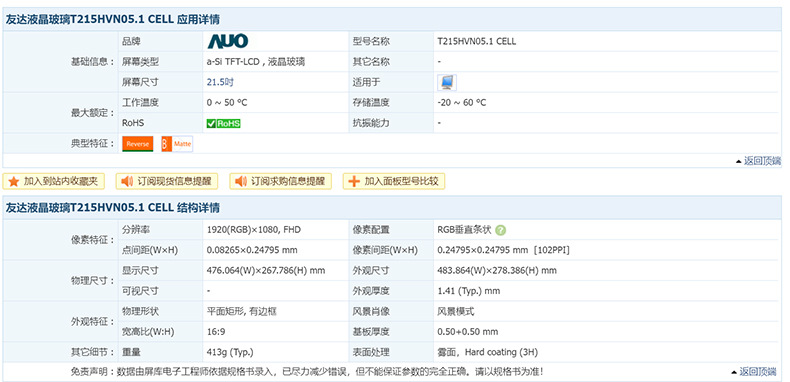Click the 抗振能力 field label
This screenshot has width=790, height=382.
pyautogui.click(x=371, y=123)
